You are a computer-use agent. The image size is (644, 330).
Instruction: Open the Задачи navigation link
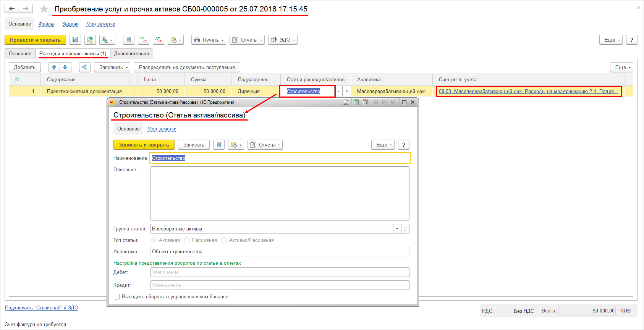click(x=70, y=24)
